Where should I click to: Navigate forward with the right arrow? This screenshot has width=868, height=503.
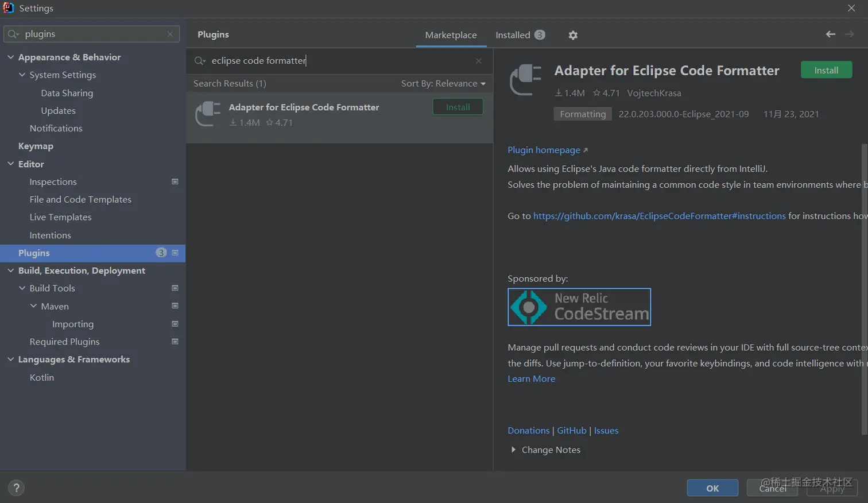coord(849,34)
